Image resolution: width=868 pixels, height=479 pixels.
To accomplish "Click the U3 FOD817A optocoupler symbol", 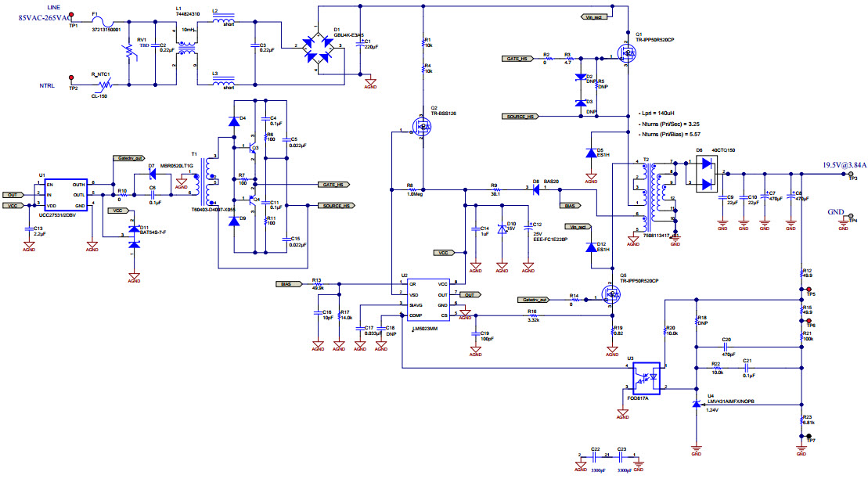I will pyautogui.click(x=646, y=377).
